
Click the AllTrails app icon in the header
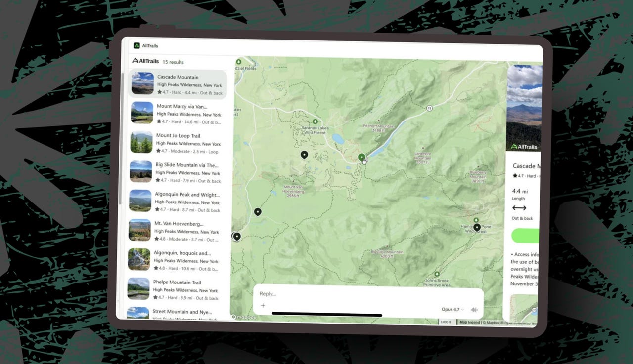point(136,46)
